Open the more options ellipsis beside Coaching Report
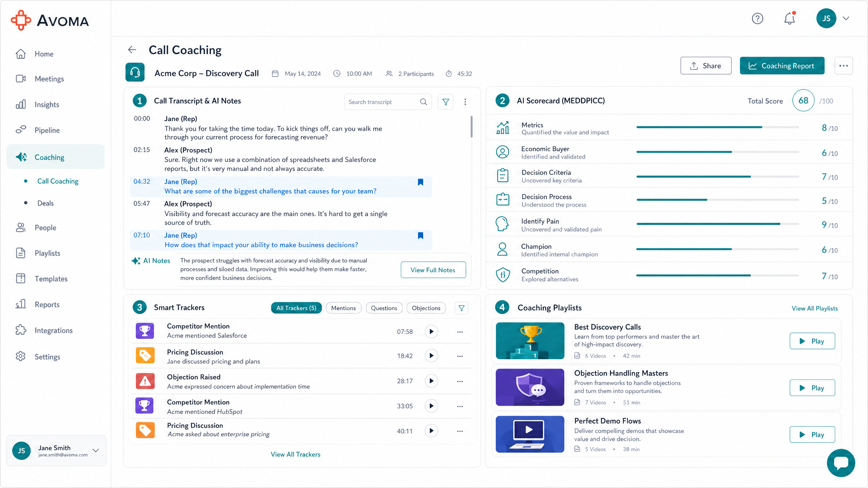Screen dimensions: 868x488 tap(843, 66)
